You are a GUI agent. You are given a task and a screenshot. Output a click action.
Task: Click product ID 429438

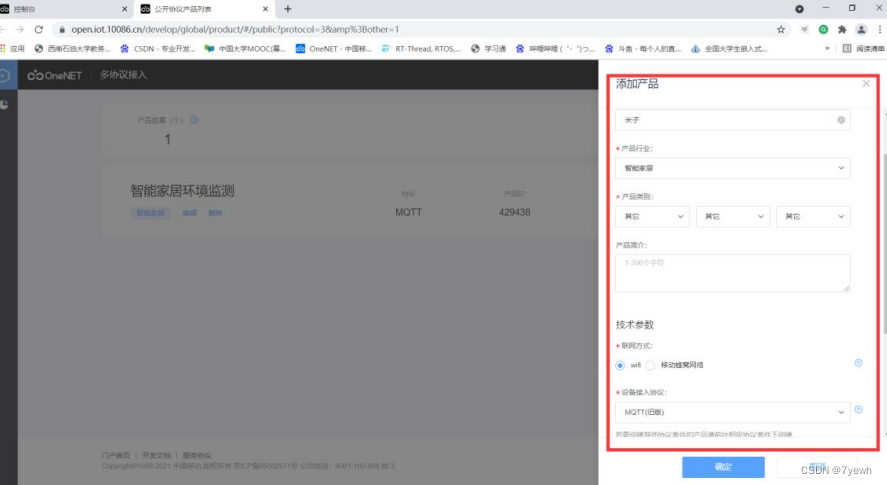(515, 212)
